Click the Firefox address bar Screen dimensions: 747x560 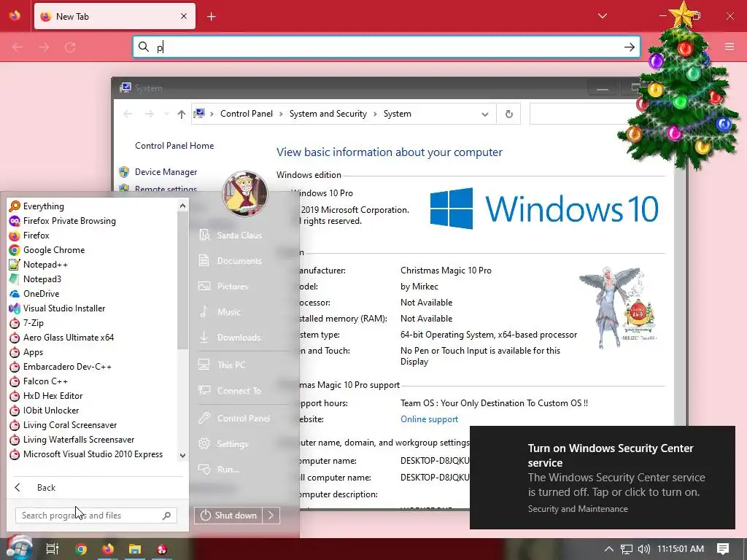pos(386,47)
